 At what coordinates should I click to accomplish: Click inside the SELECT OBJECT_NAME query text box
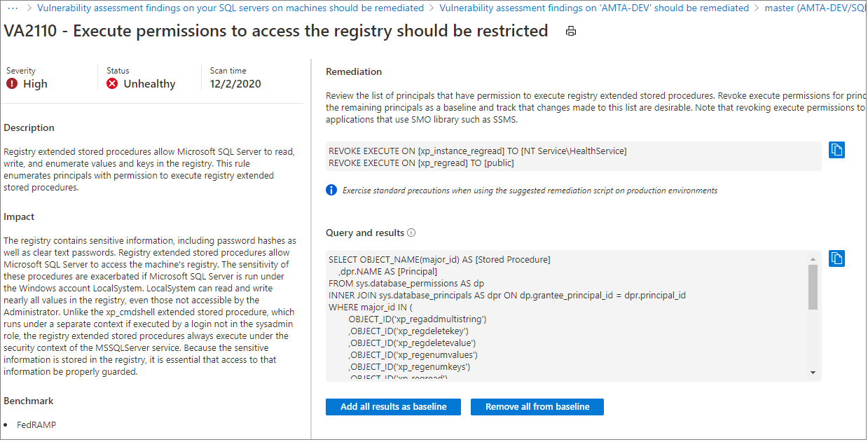(560, 315)
